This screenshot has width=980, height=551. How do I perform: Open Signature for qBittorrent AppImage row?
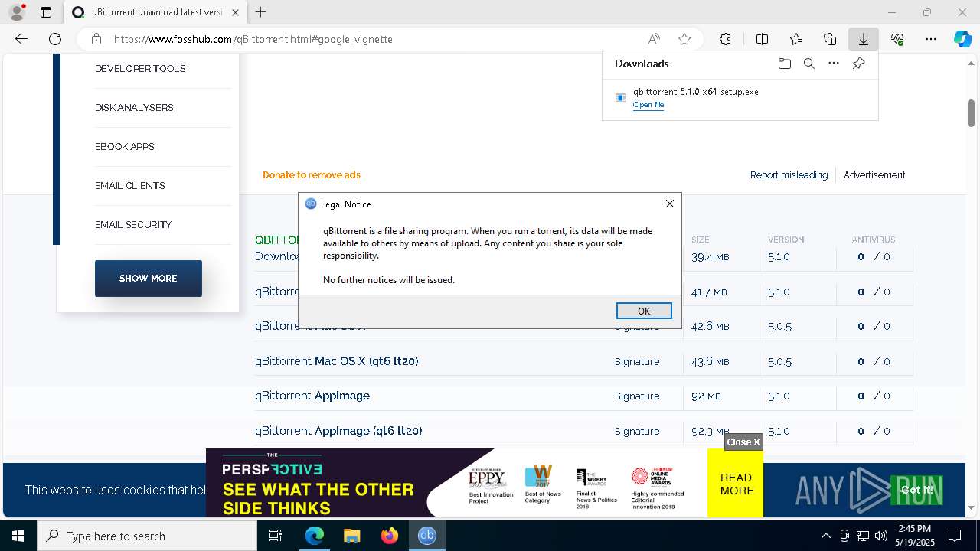(x=637, y=396)
